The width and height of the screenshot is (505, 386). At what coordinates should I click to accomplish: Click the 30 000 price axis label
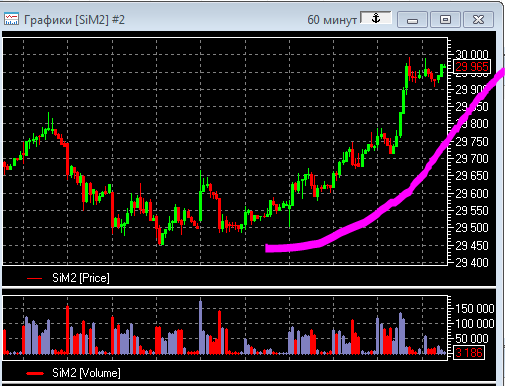click(472, 54)
